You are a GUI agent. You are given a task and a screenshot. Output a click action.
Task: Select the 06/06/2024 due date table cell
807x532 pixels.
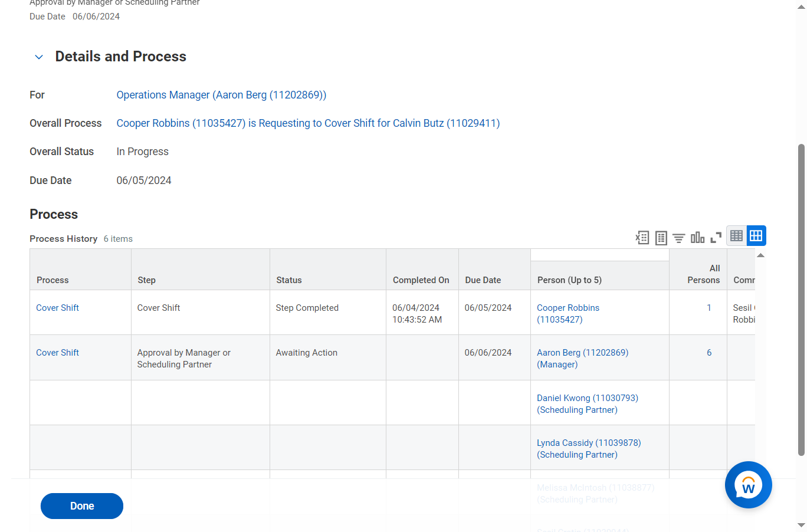494,357
